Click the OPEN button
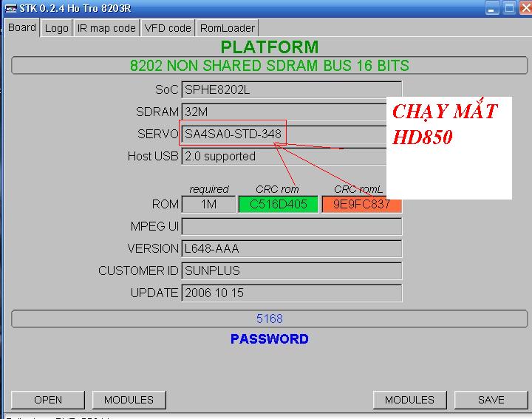 pyautogui.click(x=48, y=400)
